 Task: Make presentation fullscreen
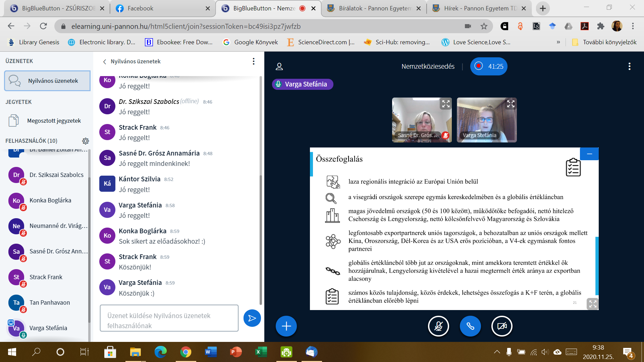click(x=593, y=304)
